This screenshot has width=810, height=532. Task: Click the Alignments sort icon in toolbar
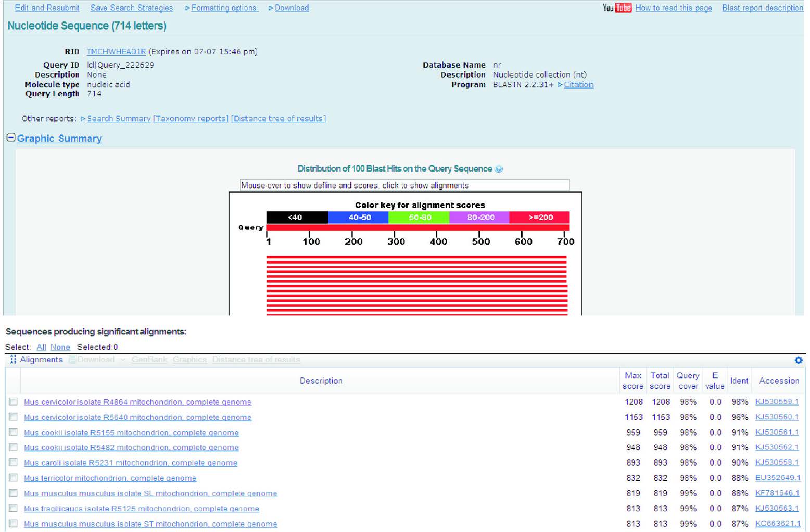pos(13,360)
